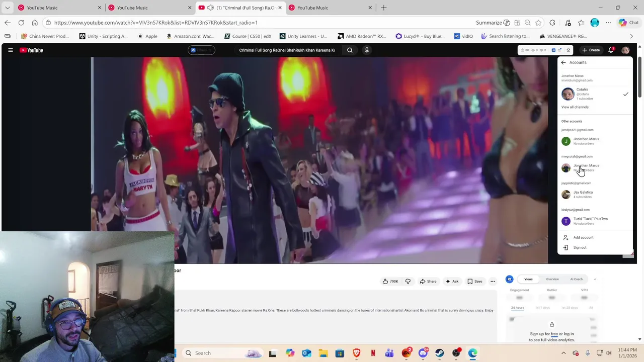Click the video player
The image size is (644, 362).
click(319, 160)
